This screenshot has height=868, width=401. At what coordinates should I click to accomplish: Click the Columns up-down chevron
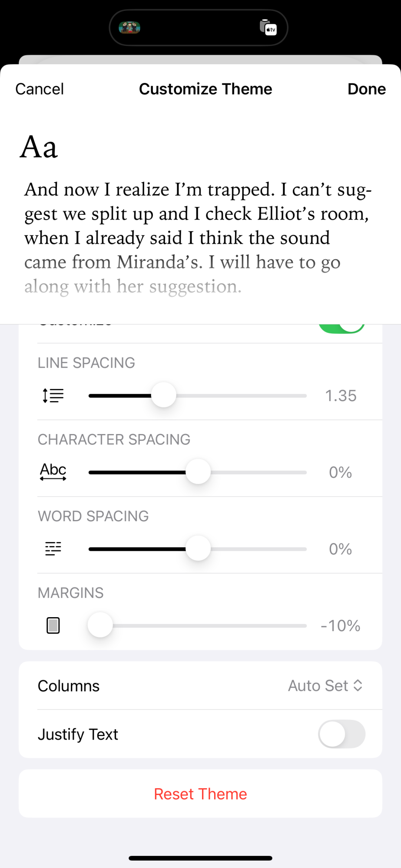[358, 686]
